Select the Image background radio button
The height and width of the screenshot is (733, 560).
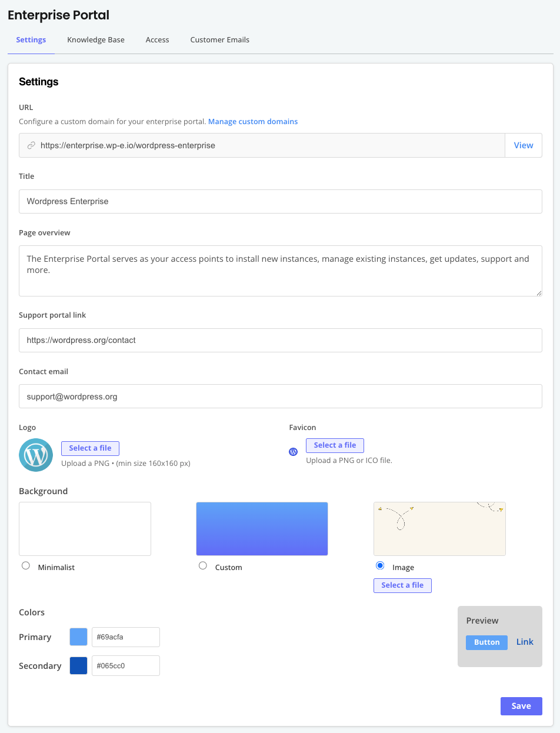click(x=379, y=565)
